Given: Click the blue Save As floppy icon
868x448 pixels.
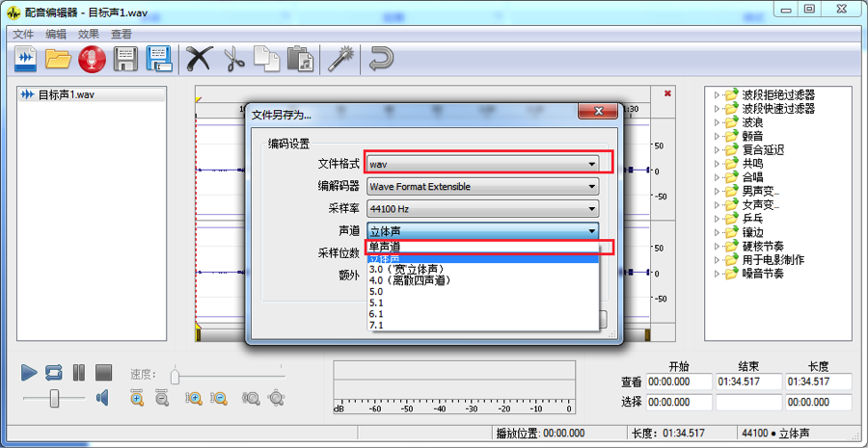Looking at the screenshot, I should coord(159,59).
